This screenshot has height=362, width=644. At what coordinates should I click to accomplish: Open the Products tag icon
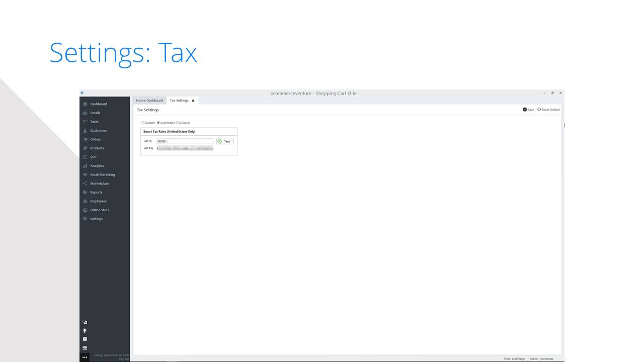tap(85, 148)
